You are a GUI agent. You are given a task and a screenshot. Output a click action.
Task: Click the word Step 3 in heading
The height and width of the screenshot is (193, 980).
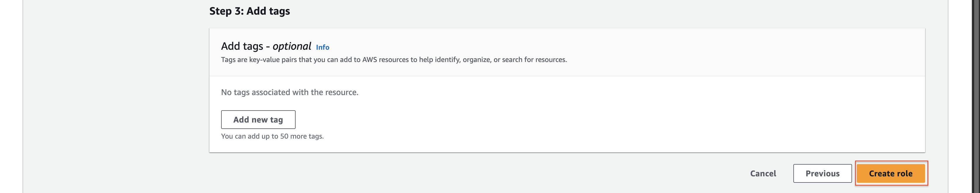tap(226, 11)
